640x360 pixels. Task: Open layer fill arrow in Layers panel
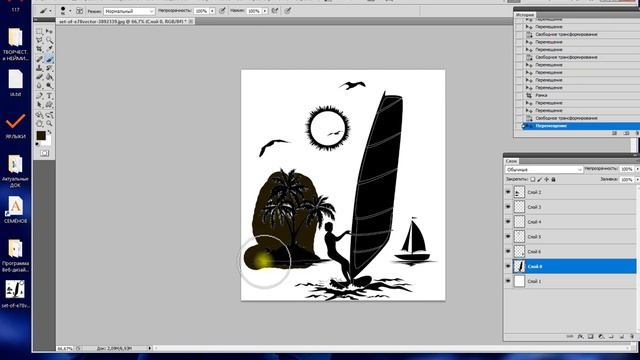[x=638, y=180]
